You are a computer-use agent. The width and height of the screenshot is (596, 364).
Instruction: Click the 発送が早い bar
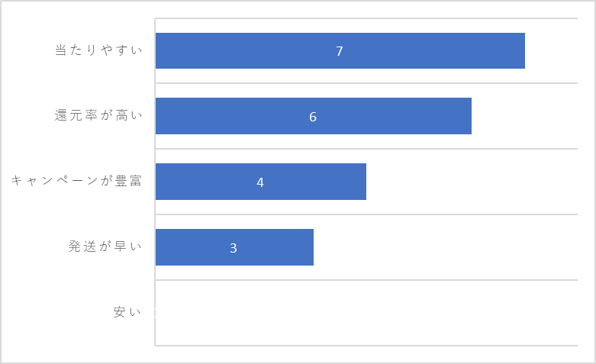click(x=234, y=247)
